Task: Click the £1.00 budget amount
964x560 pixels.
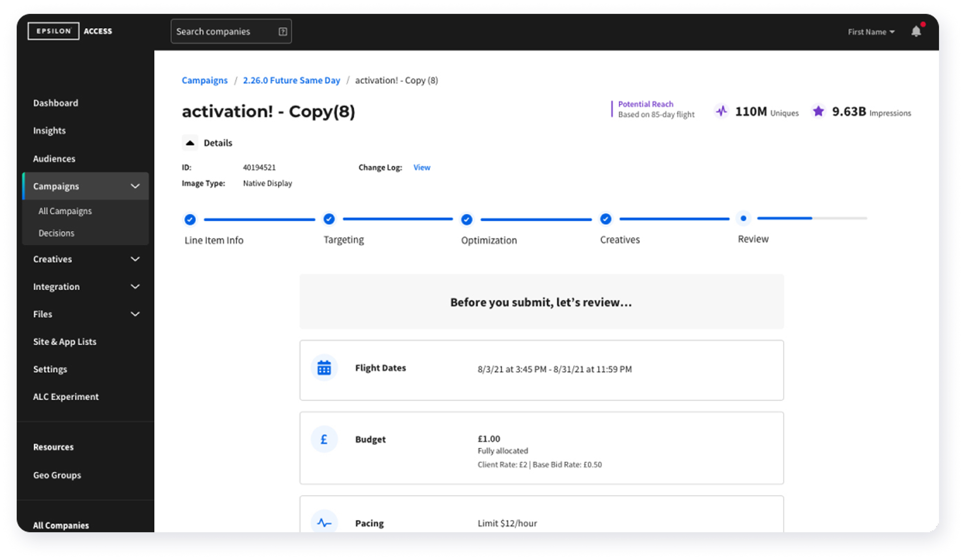Action: click(x=489, y=439)
